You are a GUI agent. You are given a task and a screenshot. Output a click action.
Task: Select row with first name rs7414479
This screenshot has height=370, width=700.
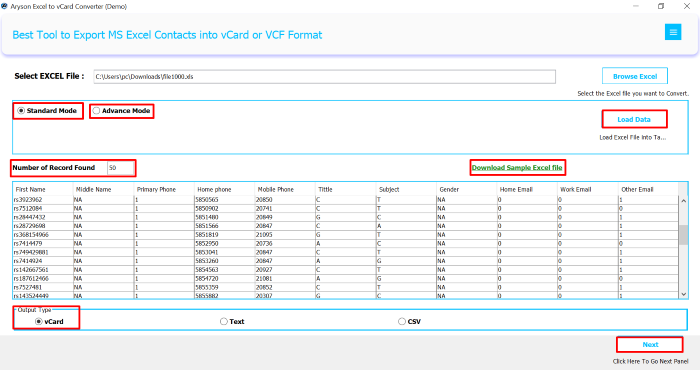(x=346, y=244)
